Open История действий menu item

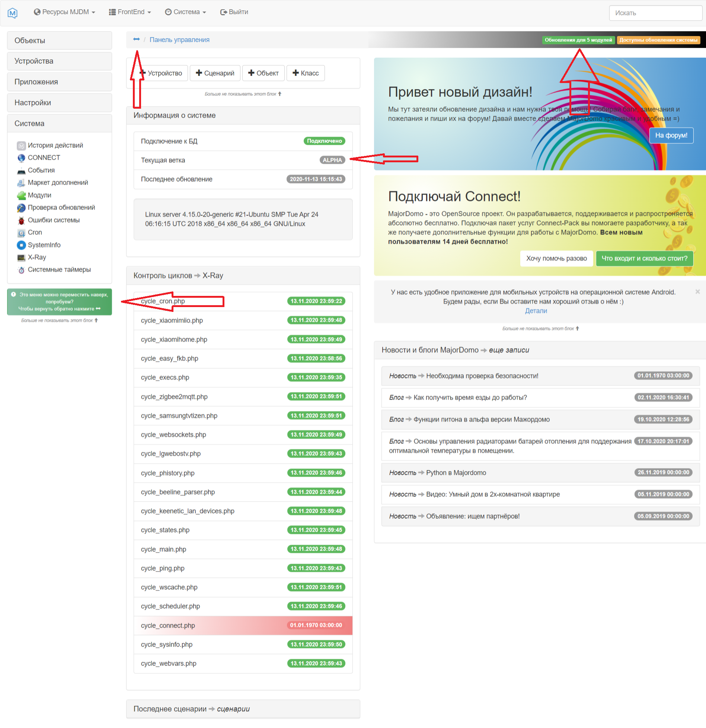(x=55, y=146)
